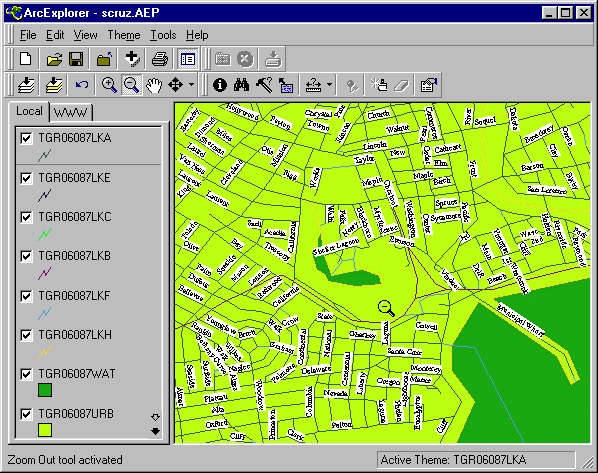Image resolution: width=598 pixels, height=473 pixels.
Task: Click the grayed-out circular X stop icon
Action: [x=245, y=59]
